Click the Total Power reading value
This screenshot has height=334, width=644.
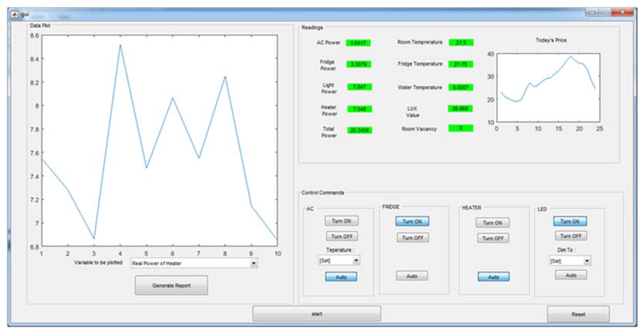(x=360, y=130)
